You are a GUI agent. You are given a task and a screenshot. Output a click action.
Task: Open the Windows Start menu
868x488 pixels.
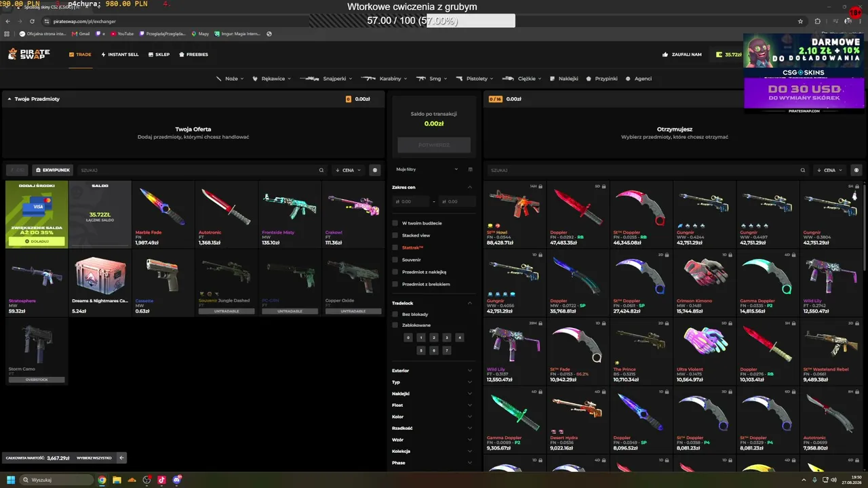pyautogui.click(x=11, y=480)
